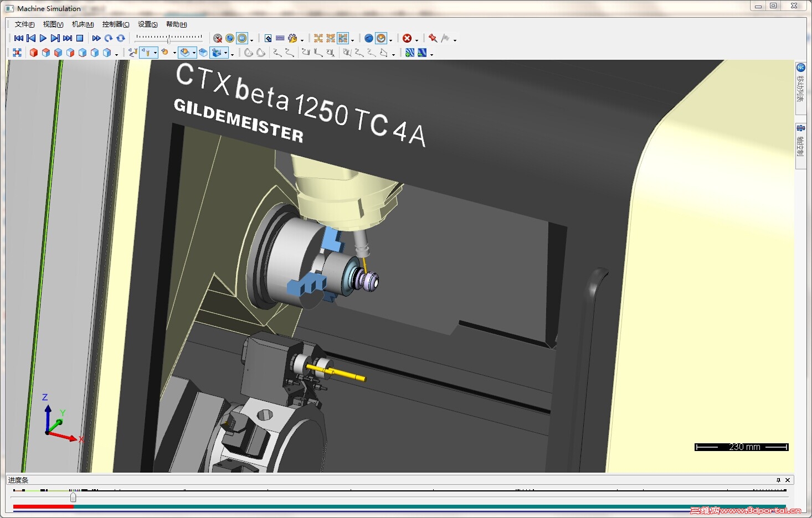
Task: Open dropdown next to gear-wrench icon
Action: coord(302,39)
